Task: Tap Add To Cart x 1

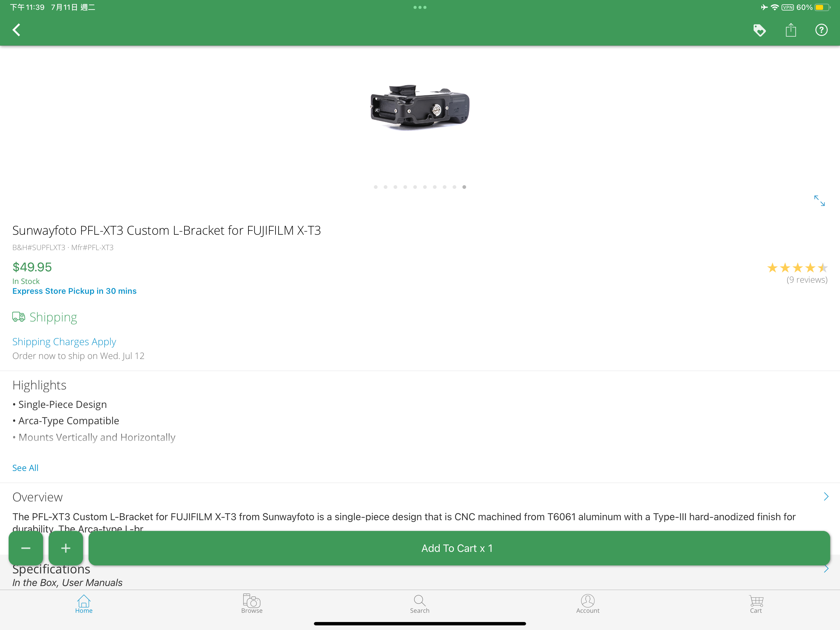Action: pos(459,548)
